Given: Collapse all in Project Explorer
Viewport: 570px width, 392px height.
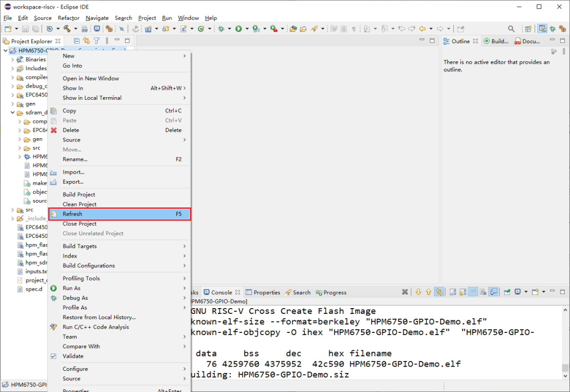Looking at the screenshot, I should point(77,41).
